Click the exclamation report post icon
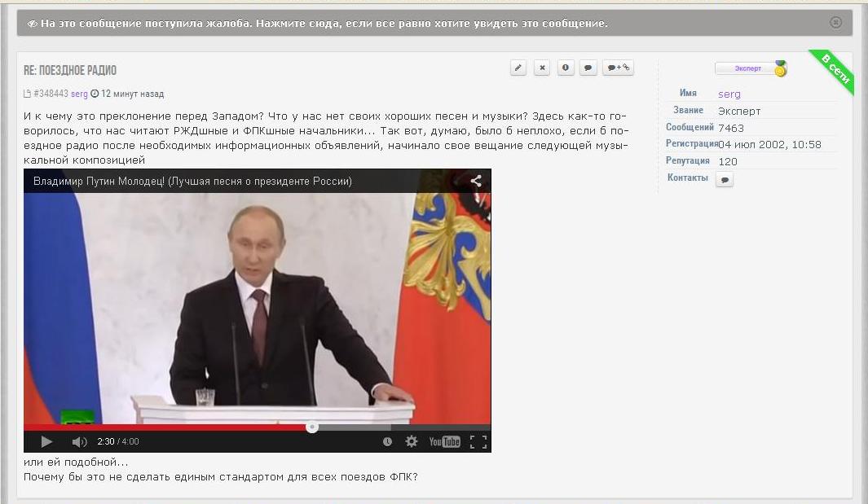The width and height of the screenshot is (868, 504). [x=566, y=68]
